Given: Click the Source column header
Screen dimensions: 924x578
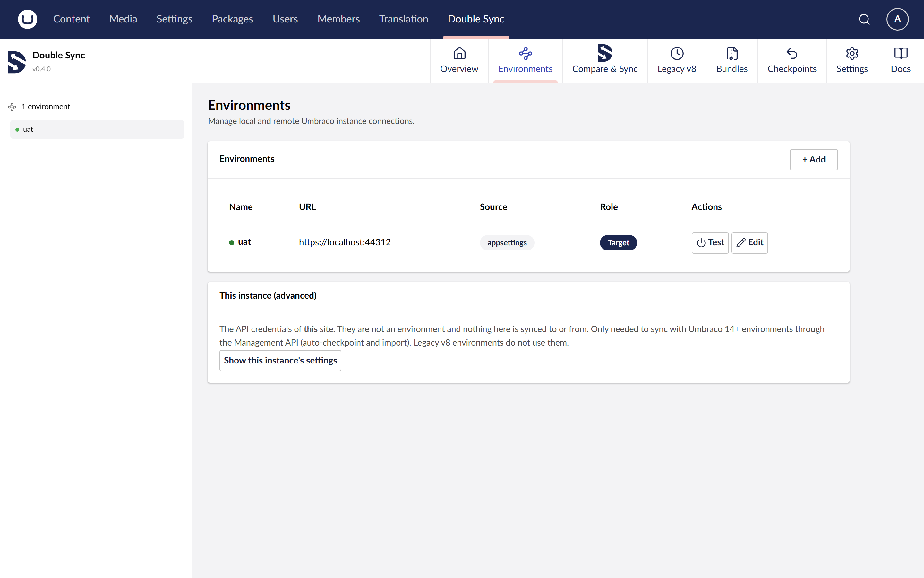Looking at the screenshot, I should (x=493, y=207).
